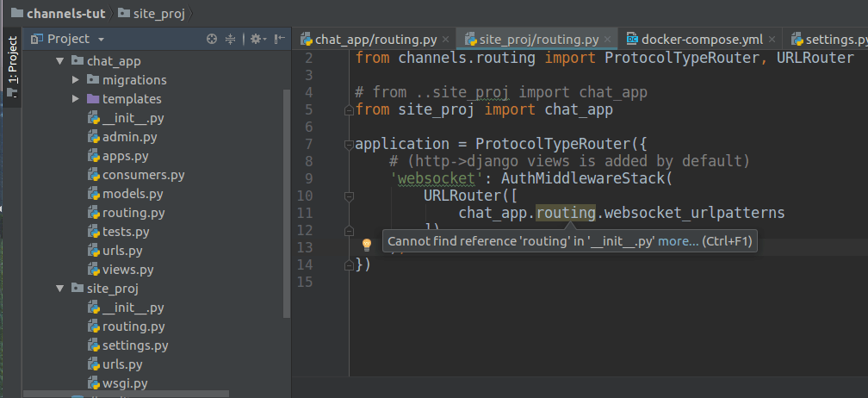The height and width of the screenshot is (398, 868).
Task: Close the chat_app/routing.py tab
Action: pyautogui.click(x=446, y=40)
